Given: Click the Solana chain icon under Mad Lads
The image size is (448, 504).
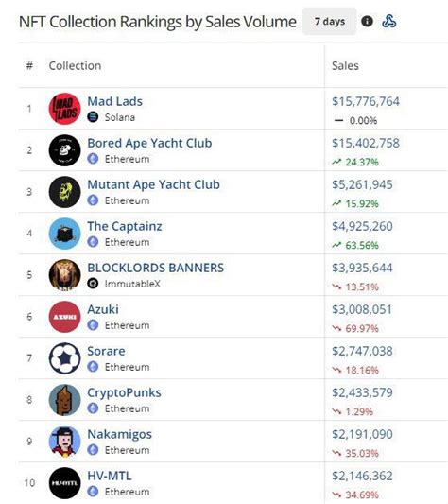Looking at the screenshot, I should 93,117.
